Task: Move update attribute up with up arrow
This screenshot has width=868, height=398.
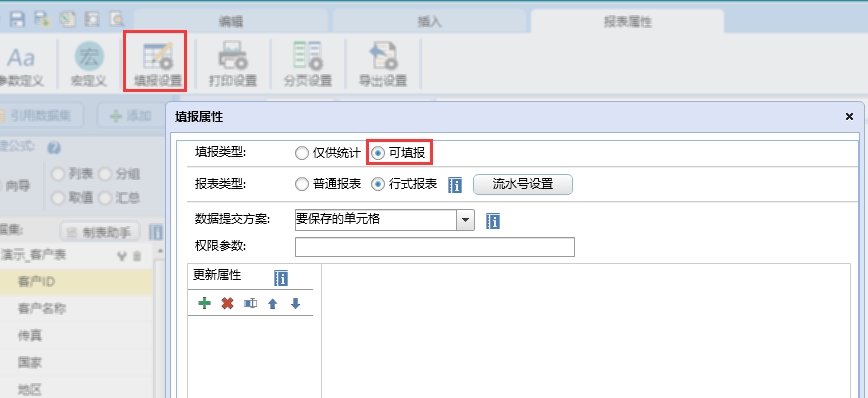Action: tap(272, 303)
